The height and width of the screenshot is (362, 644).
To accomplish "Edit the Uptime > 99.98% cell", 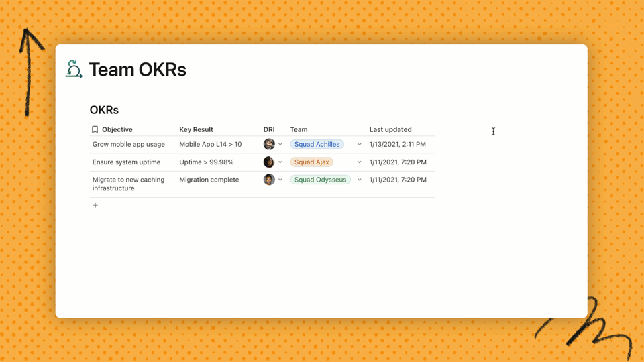I will point(206,162).
